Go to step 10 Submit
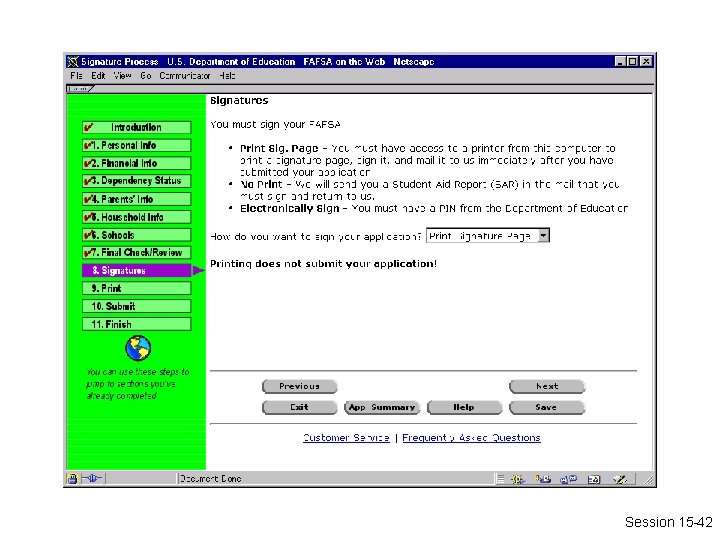Viewport: 720px width, 540px height. coord(136,306)
